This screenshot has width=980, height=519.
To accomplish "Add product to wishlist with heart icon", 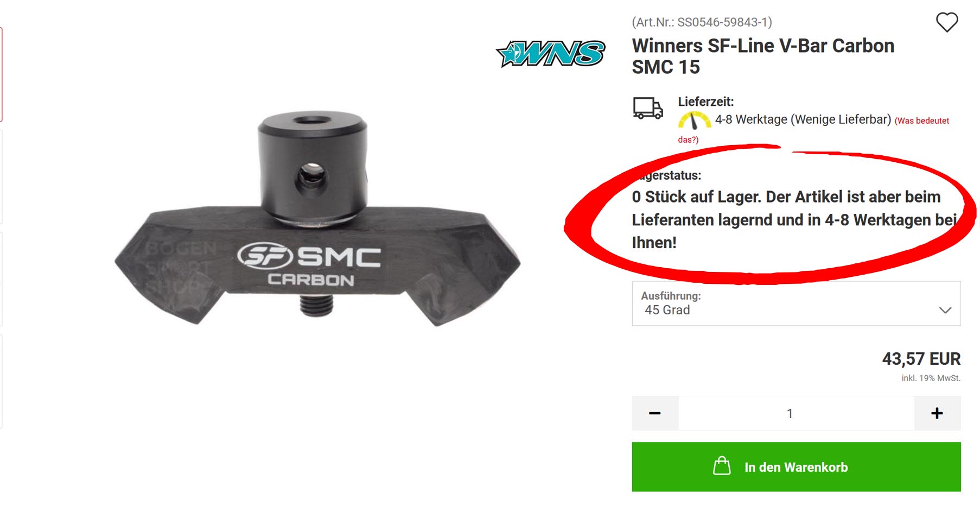I will point(947,22).
